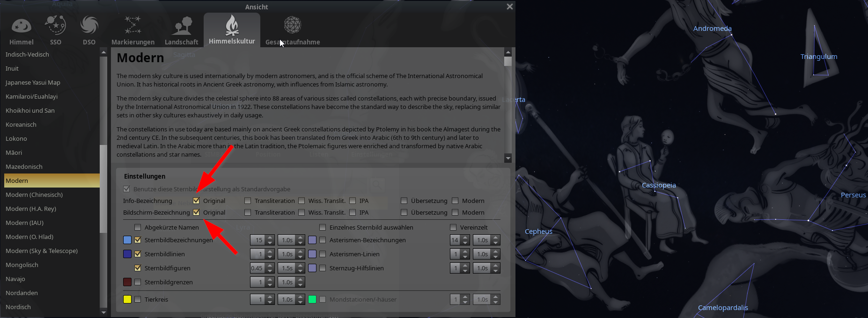Open the Markierungen tab
868x318 pixels.
pos(132,26)
